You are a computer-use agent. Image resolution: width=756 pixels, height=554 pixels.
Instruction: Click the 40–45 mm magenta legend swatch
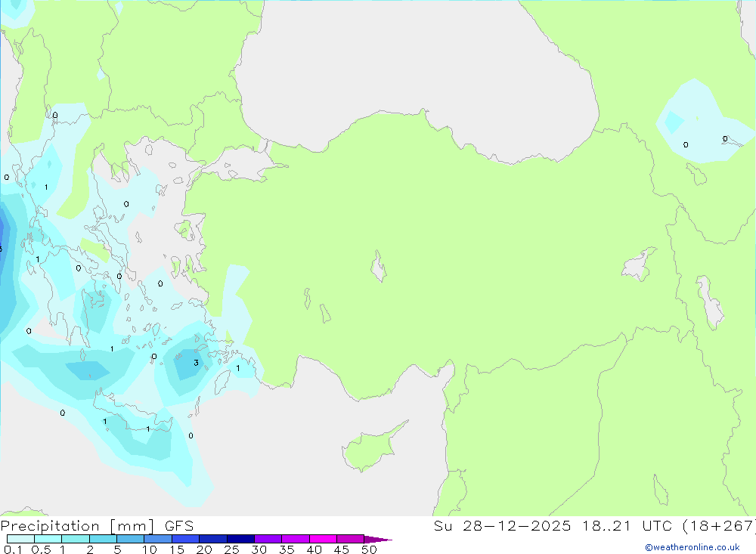pyautogui.click(x=323, y=539)
